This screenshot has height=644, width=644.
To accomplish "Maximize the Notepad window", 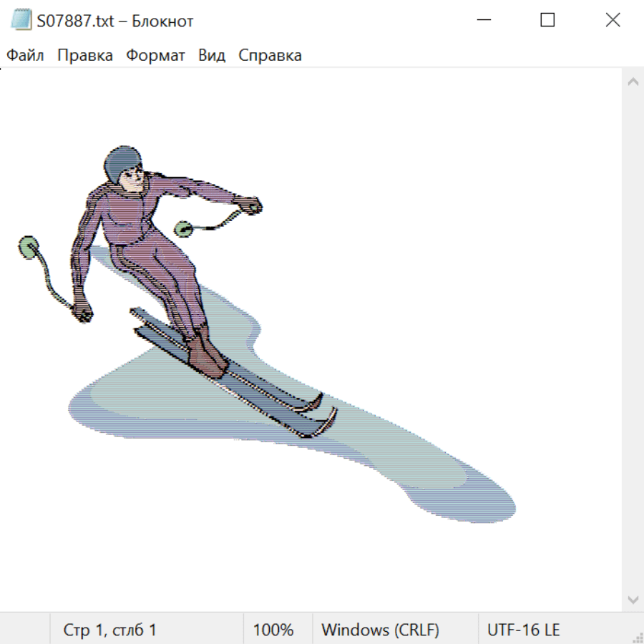I will [547, 20].
